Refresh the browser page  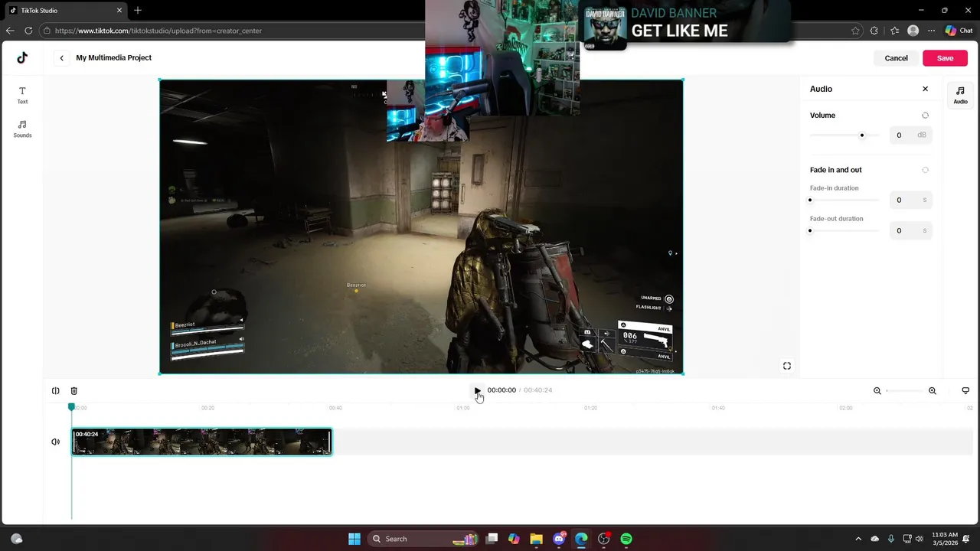(x=28, y=31)
